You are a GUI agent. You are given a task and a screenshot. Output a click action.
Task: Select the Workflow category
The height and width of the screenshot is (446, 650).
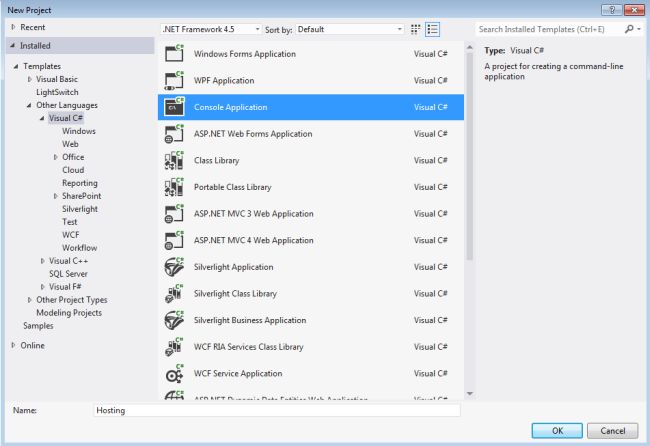click(x=80, y=248)
